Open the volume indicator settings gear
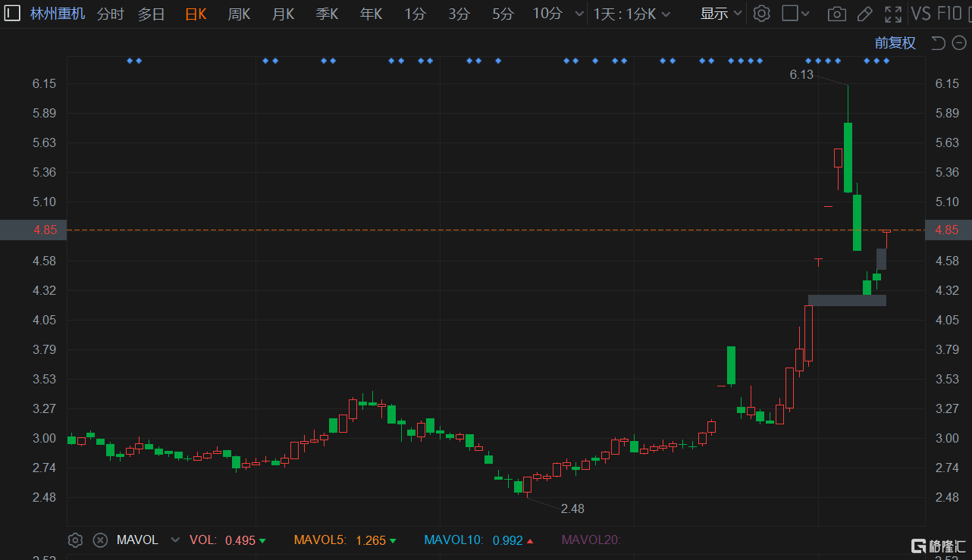The width and height of the screenshot is (972, 560). tap(75, 540)
